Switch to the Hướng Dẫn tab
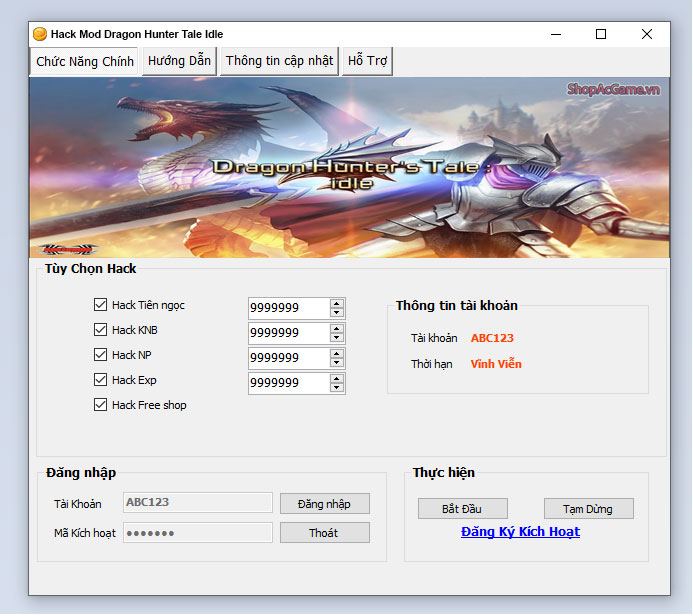The width and height of the screenshot is (693, 616). (179, 61)
